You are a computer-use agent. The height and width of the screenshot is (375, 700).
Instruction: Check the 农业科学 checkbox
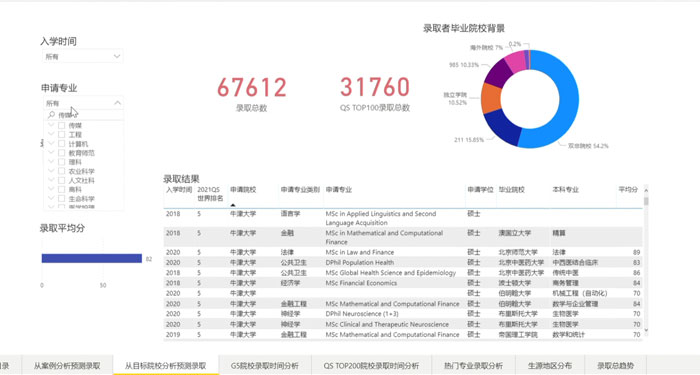click(62, 171)
